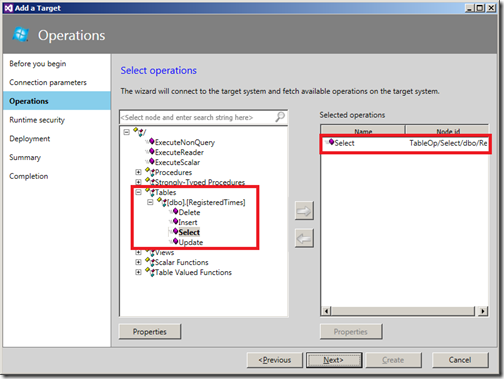504x379 pixels.
Task: Select the Delete operation label
Action: coord(189,212)
